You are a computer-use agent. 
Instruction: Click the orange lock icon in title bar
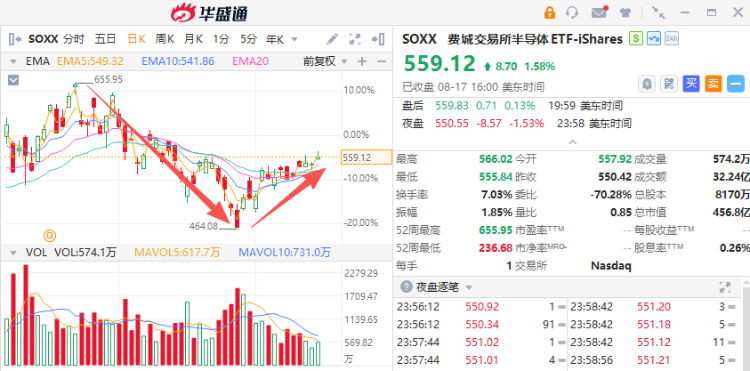pos(550,12)
